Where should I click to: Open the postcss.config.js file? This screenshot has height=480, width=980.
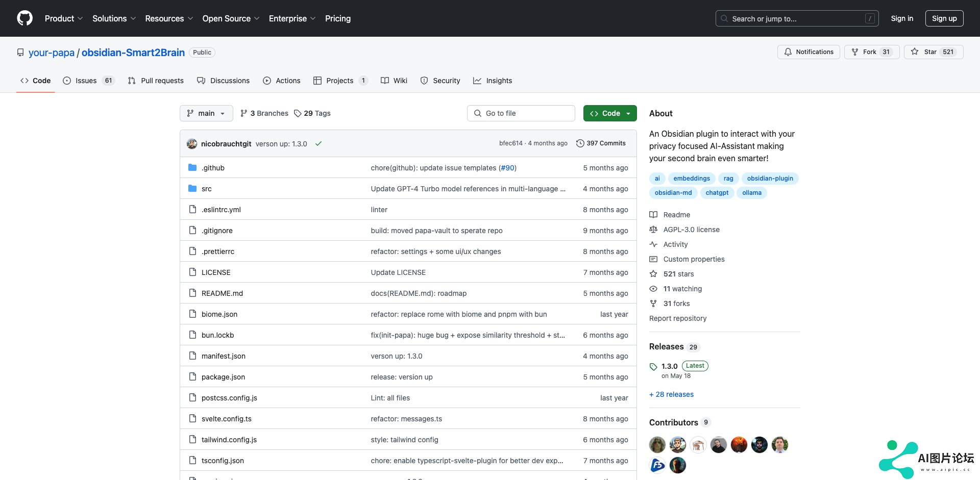click(229, 398)
